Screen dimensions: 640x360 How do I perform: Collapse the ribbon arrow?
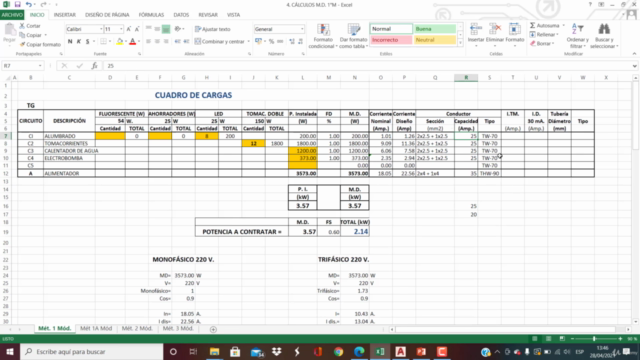click(x=634, y=54)
